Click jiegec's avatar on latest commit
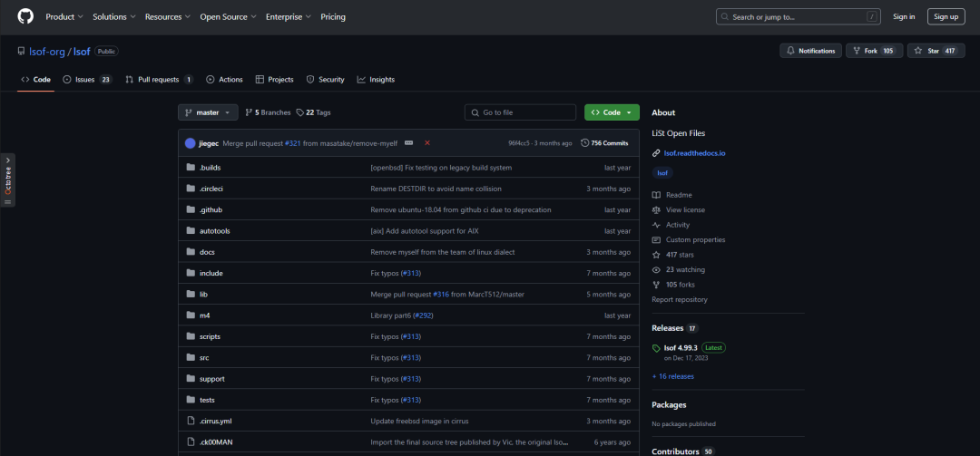 click(x=190, y=143)
